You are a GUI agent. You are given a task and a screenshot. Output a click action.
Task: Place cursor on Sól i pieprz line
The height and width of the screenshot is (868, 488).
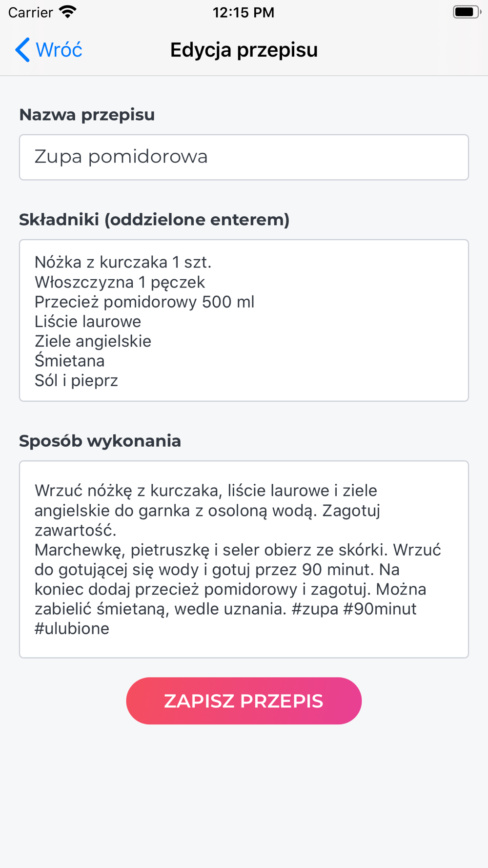pos(76,380)
